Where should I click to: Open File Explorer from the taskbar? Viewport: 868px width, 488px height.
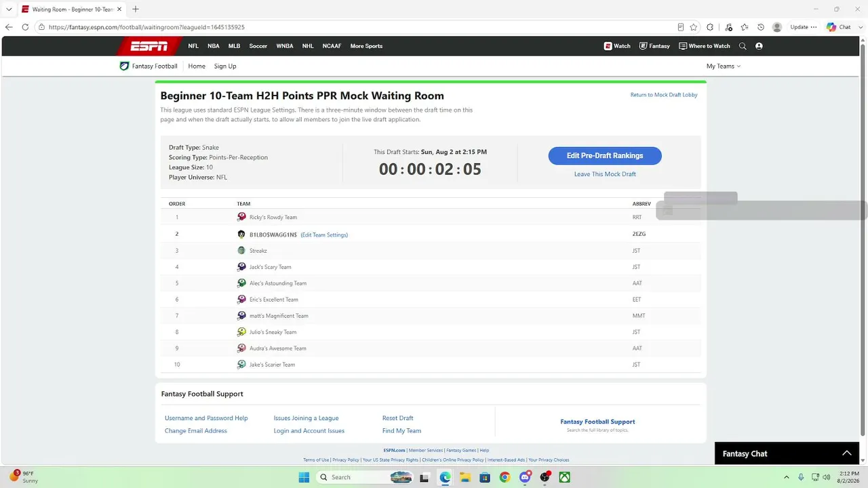(465, 477)
